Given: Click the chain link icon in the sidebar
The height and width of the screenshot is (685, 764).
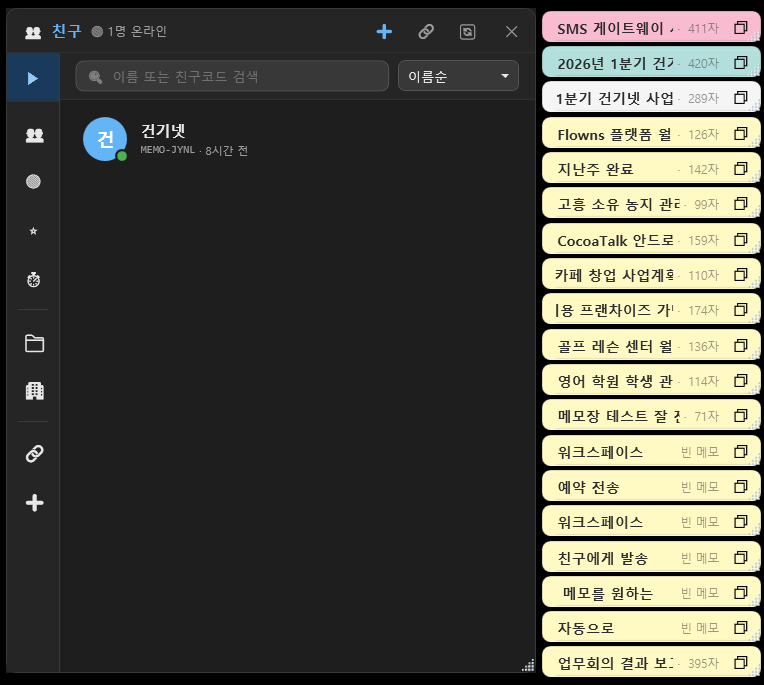Looking at the screenshot, I should pos(34,454).
